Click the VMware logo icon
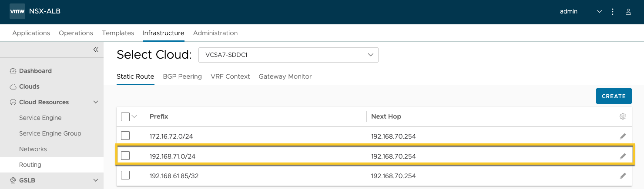The width and height of the screenshot is (644, 189). tap(17, 12)
